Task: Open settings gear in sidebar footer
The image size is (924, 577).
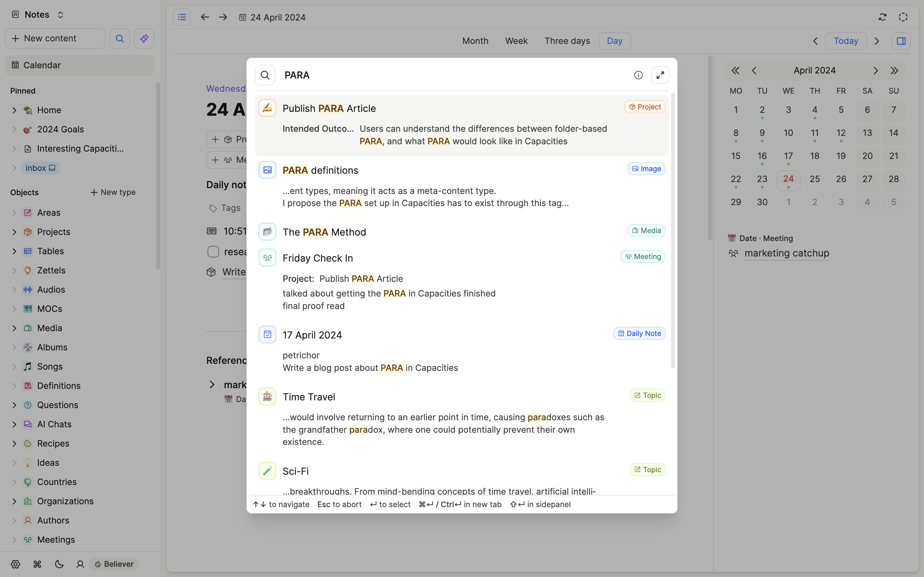Action: point(15,564)
